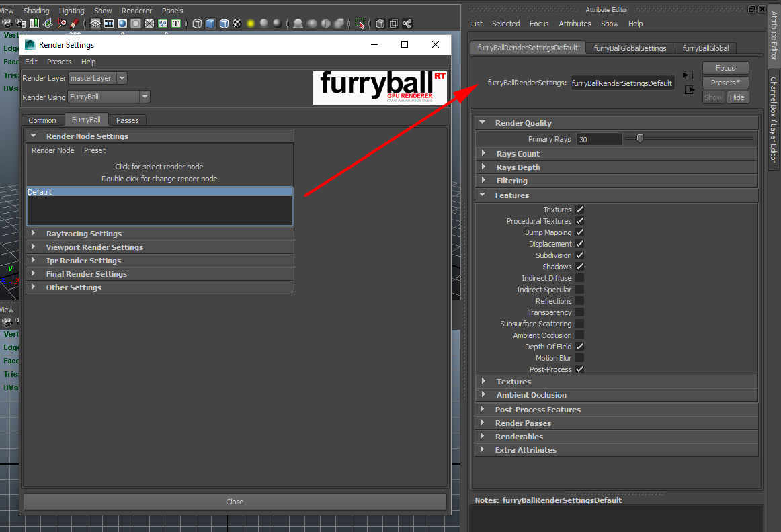Screen dimensions: 781x532
Task: Disable the Shadows checkbox
Action: [580, 267]
